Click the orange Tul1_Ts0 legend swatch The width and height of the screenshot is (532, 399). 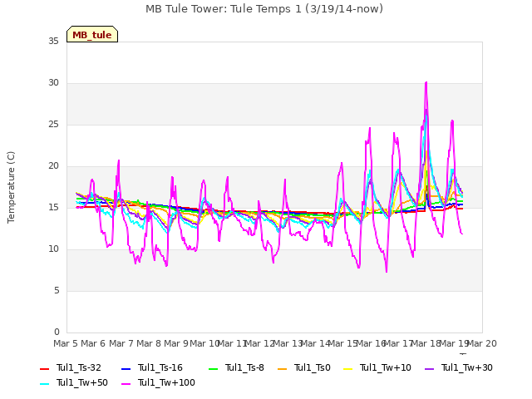coord(283,368)
